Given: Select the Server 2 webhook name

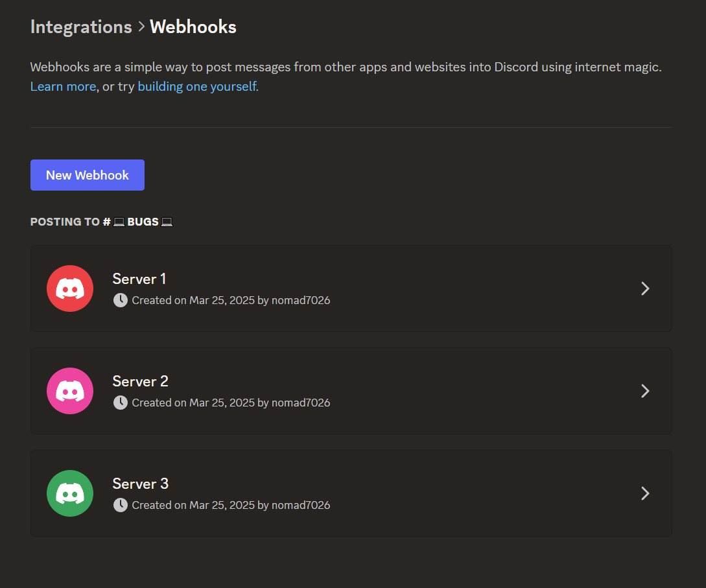Looking at the screenshot, I should tap(140, 381).
